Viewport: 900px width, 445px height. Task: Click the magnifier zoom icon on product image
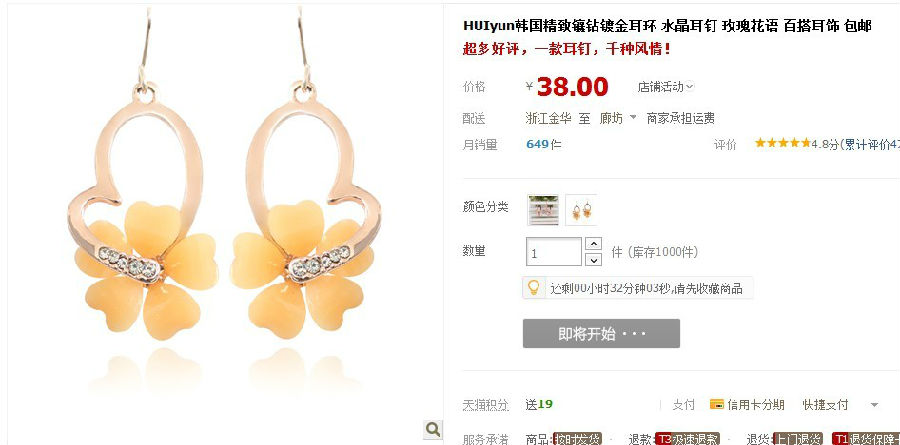[x=433, y=428]
